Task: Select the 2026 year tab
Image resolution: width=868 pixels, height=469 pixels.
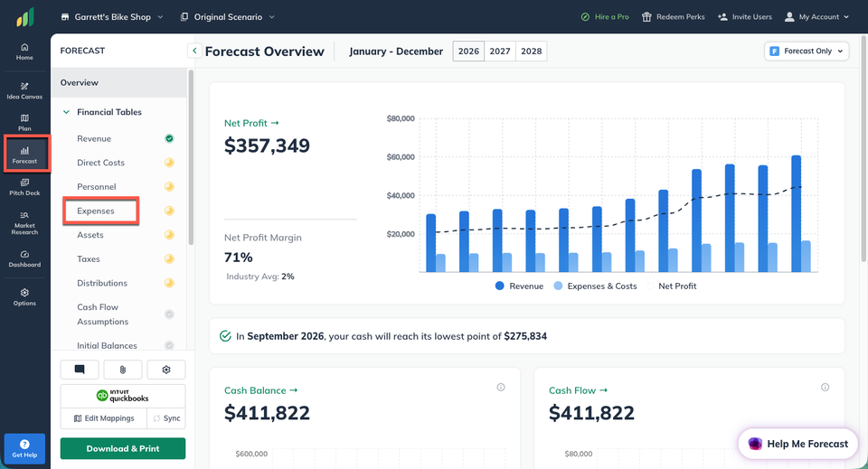Action: pos(468,51)
